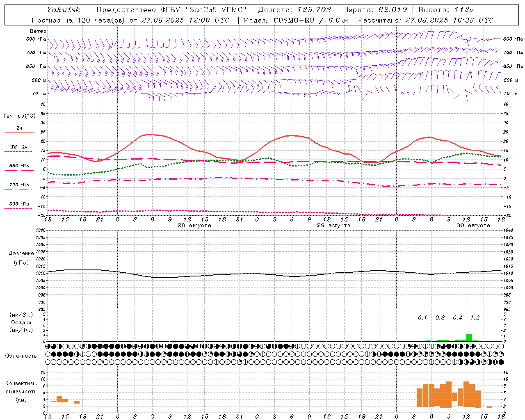Click the Ветер wind panel label
The height and width of the screenshot is (420, 525).
38,31
